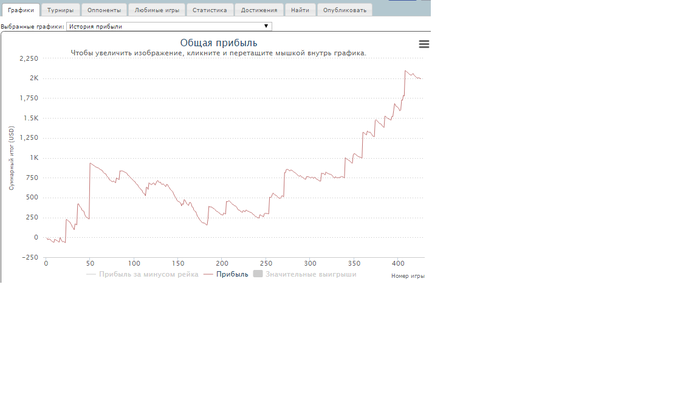Expand the История прибыли dropdown

169,26
